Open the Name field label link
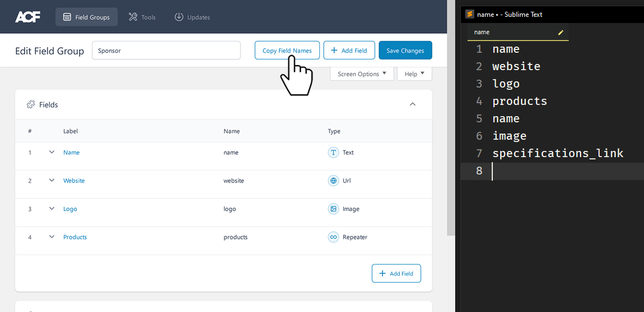This screenshot has width=644, height=312. 71,153
